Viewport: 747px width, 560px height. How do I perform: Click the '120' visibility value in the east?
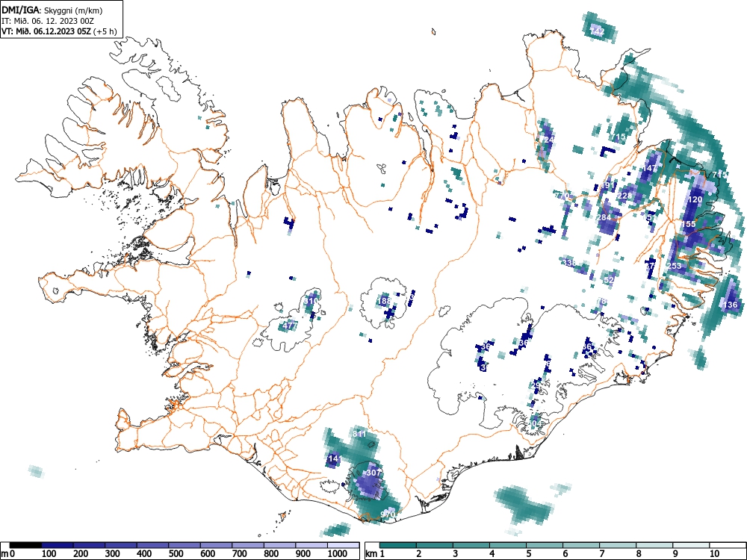coord(695,199)
